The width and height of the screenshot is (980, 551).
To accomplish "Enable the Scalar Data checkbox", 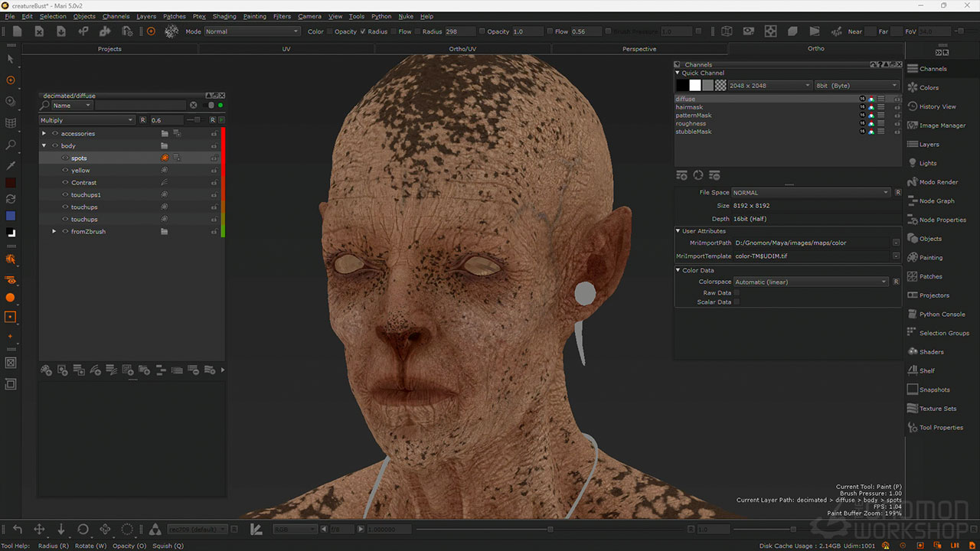I will coord(737,302).
